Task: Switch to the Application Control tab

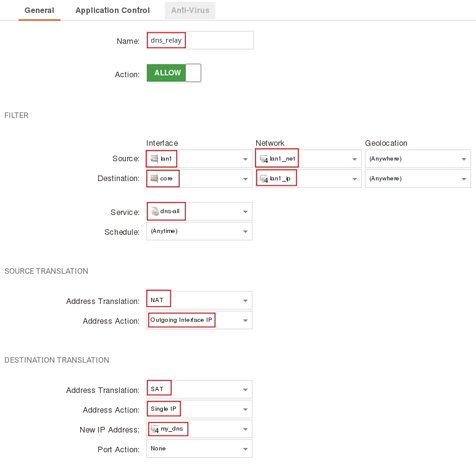Action: 112,11
